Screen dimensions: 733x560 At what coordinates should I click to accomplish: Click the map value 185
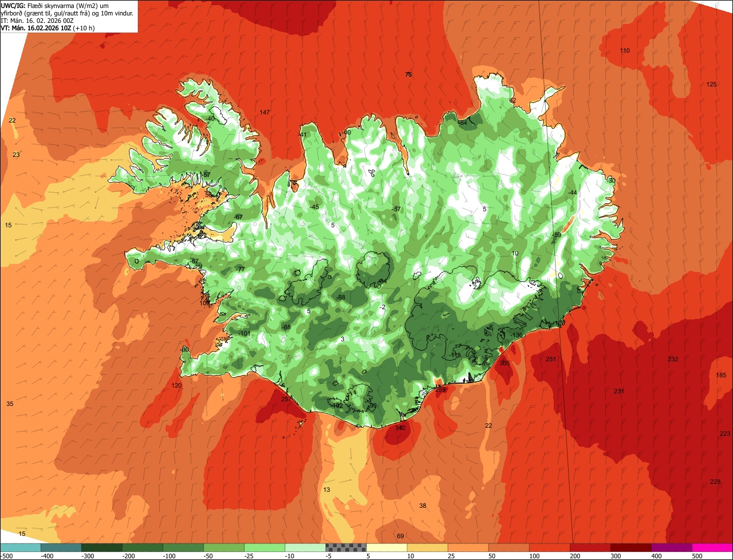tap(721, 376)
